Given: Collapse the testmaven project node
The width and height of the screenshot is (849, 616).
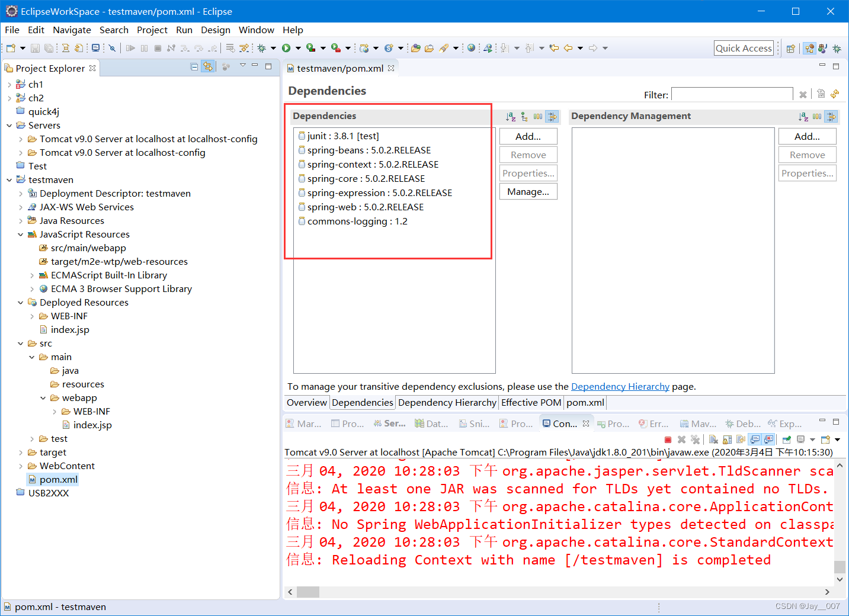Looking at the screenshot, I should (9, 180).
